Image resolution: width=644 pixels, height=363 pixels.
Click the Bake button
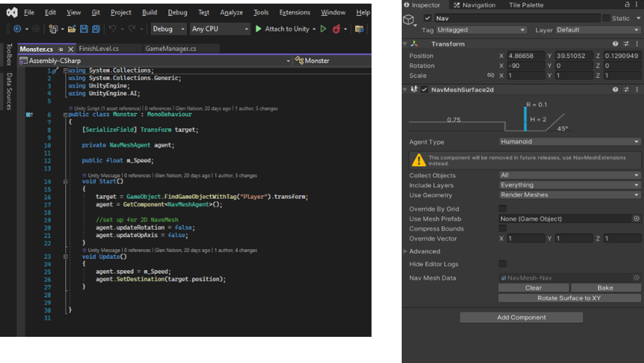click(x=605, y=288)
